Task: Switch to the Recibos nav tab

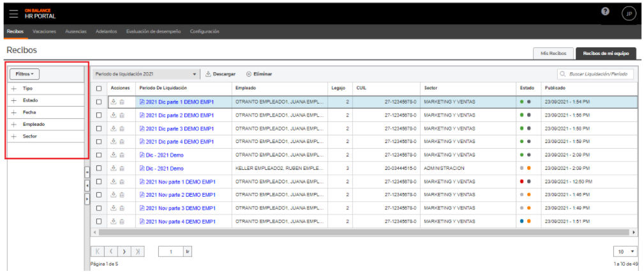Action: pos(15,32)
